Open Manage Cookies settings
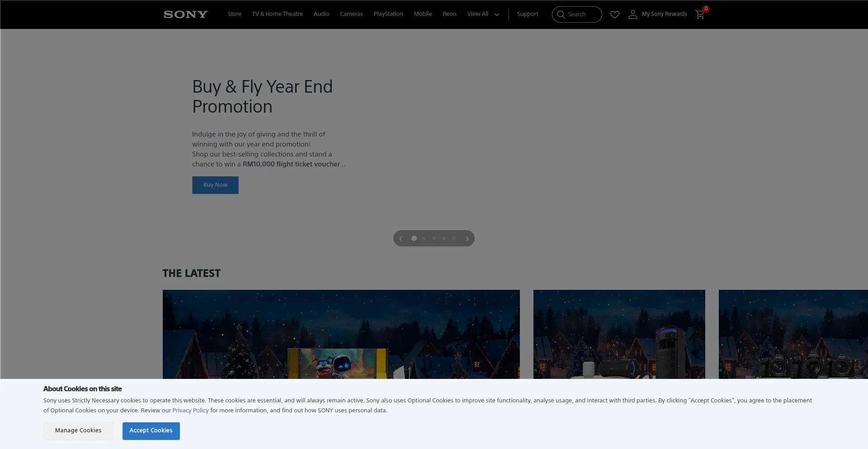This screenshot has height=449, width=868. point(78,430)
